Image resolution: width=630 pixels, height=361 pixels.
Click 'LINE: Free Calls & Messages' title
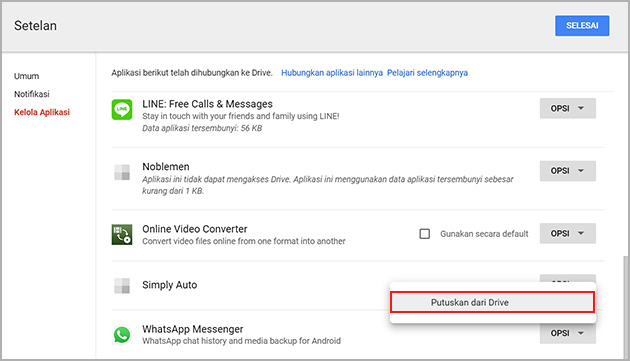[x=207, y=104]
